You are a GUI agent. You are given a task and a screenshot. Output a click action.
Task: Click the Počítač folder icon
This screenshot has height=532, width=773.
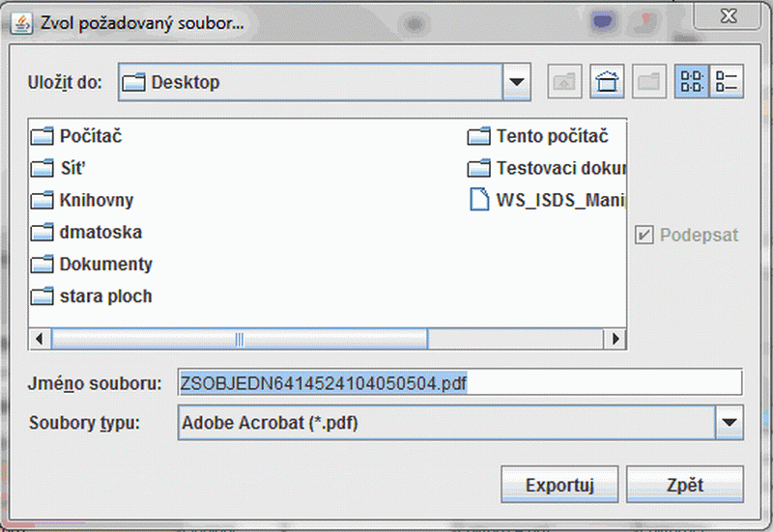pyautogui.click(x=42, y=136)
